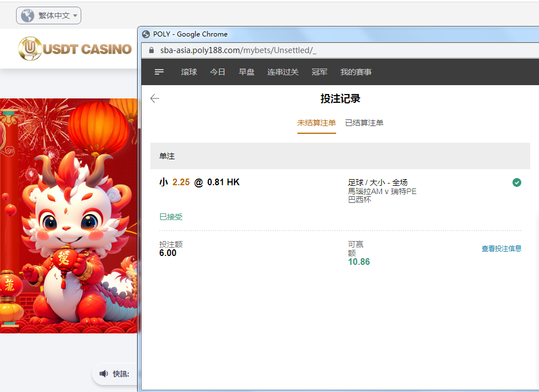
Task: Select the 滚球 menu item
Action: coord(189,72)
